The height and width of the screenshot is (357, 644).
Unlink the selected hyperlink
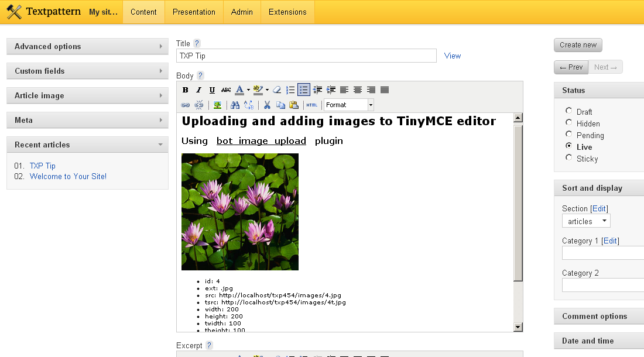[198, 105]
